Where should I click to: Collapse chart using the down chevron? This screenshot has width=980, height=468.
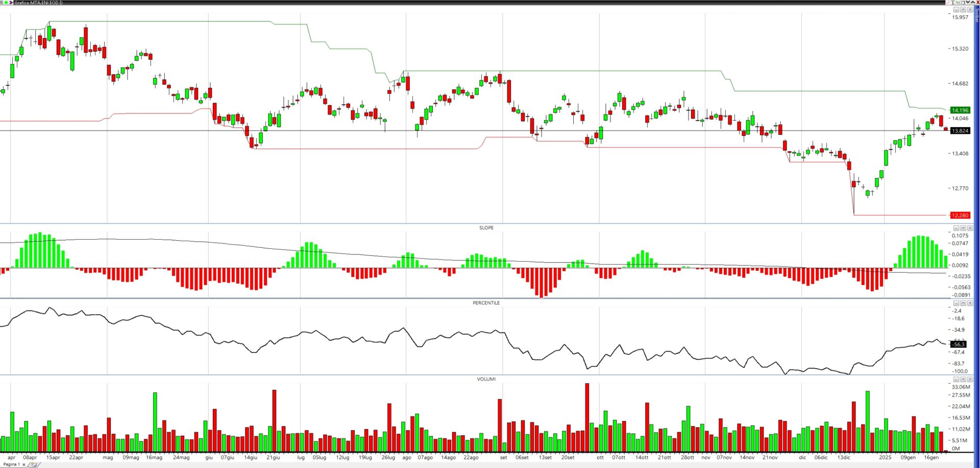[968, 3]
